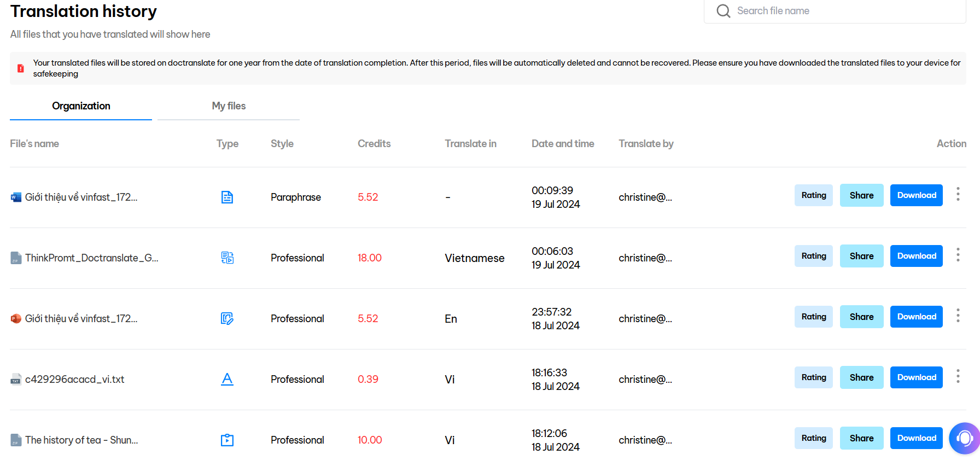Viewport: 980px width, 466px height.
Task: Click the Rating button for the En translation
Action: tap(813, 317)
